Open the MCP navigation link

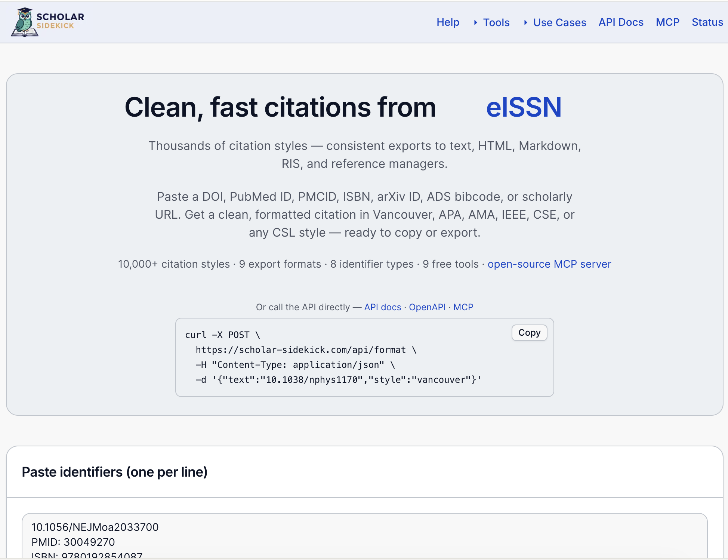pos(667,22)
